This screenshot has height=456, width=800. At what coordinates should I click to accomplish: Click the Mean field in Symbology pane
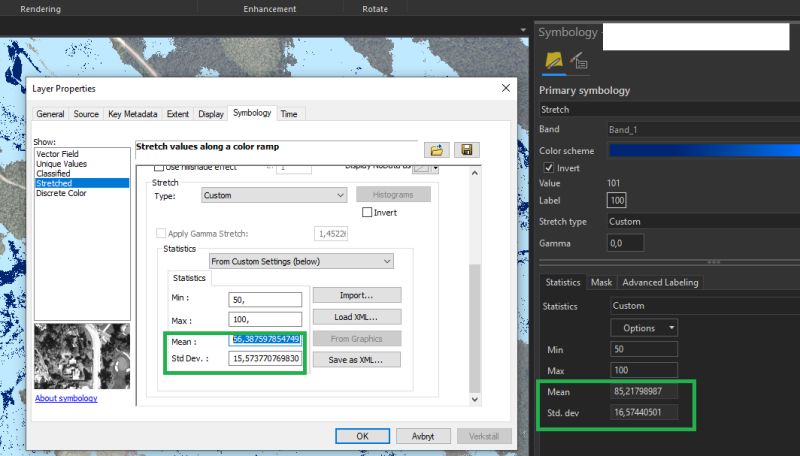coord(644,391)
